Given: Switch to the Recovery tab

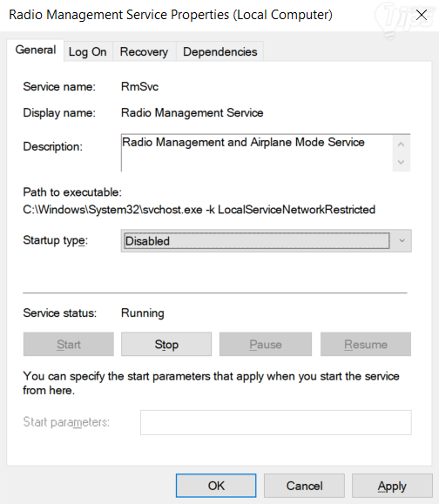Looking at the screenshot, I should [144, 51].
